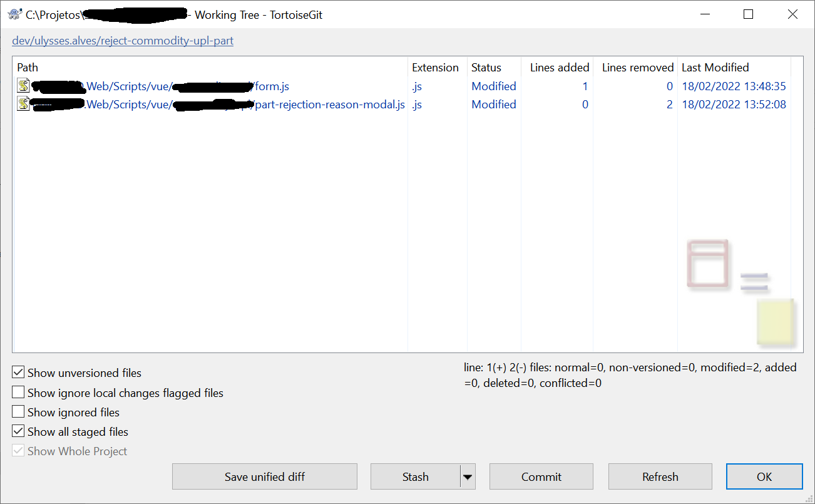This screenshot has height=504, width=815.
Task: Sort by Lines added column header
Action: [557, 67]
